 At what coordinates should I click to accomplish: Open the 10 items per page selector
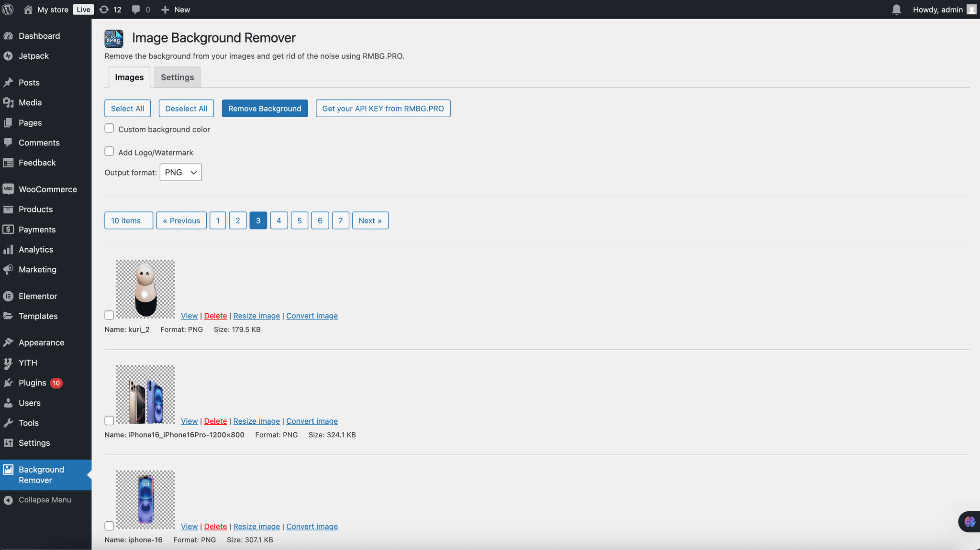click(128, 220)
